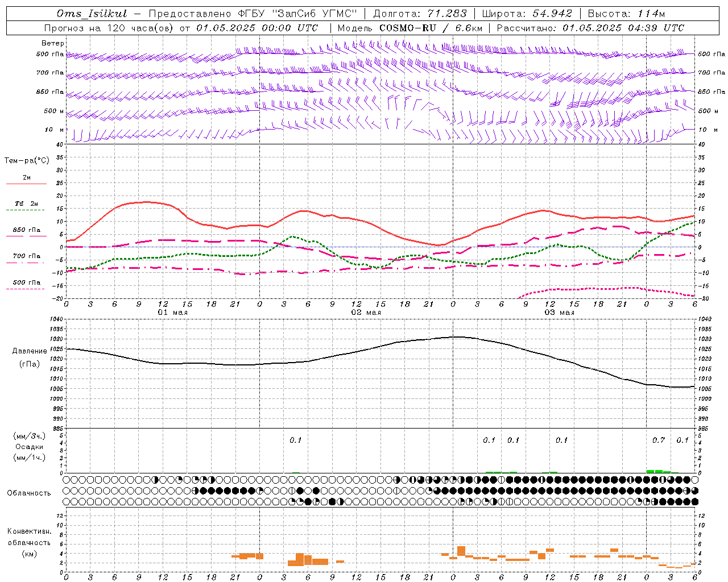Click the Ветер section label
This screenshot has height=582, width=728.
[52, 43]
